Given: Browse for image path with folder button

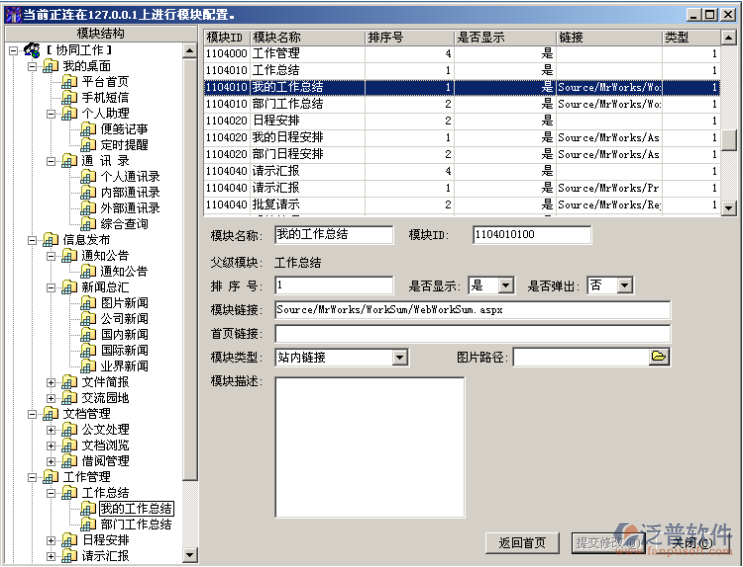Looking at the screenshot, I should coord(659,357).
